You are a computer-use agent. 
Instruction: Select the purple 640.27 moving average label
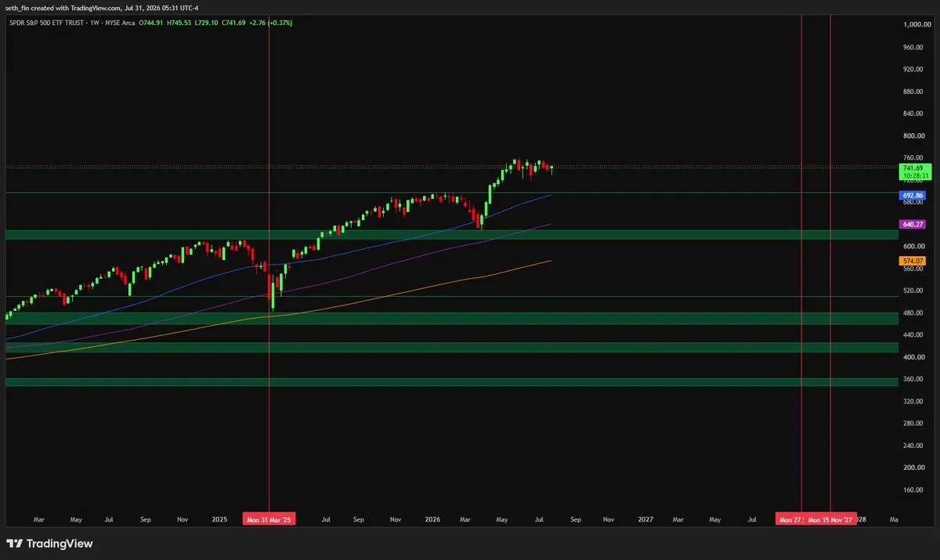(x=914, y=224)
